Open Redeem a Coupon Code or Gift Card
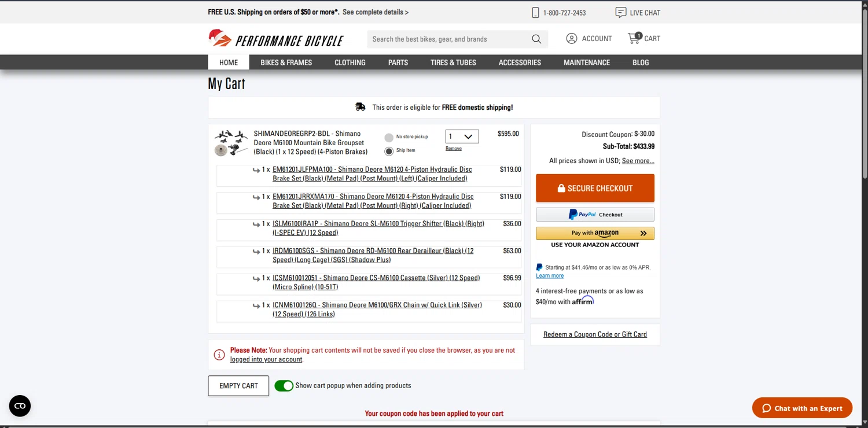The image size is (868, 428). [x=595, y=334]
